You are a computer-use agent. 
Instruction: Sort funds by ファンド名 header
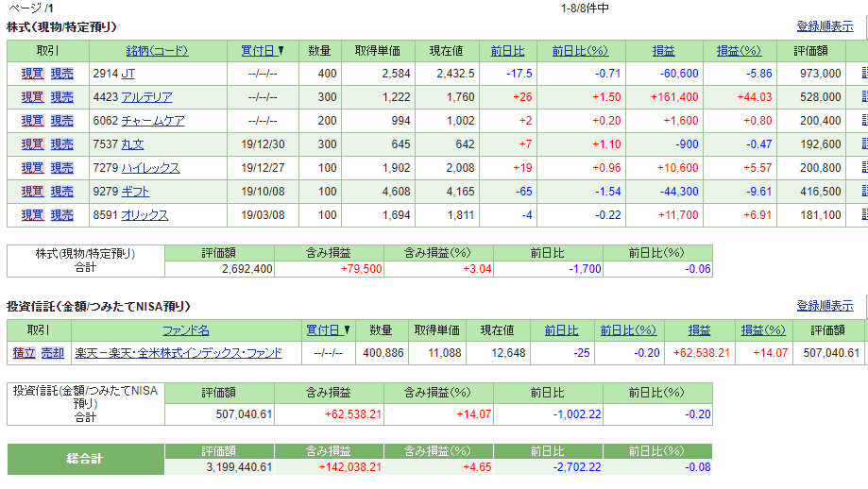coord(186,330)
